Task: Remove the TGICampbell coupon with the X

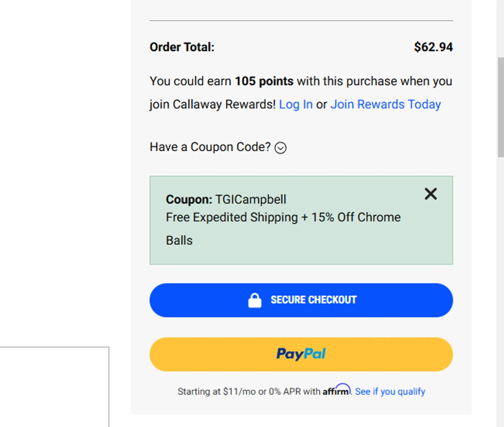Action: click(x=430, y=194)
